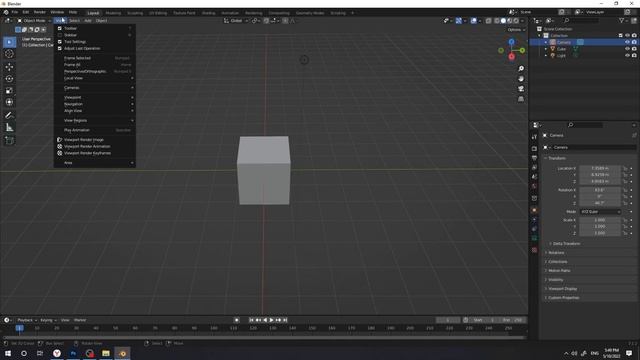Open Cameras submenu
Viewport: 640px width, 360px height.
[x=95, y=88]
